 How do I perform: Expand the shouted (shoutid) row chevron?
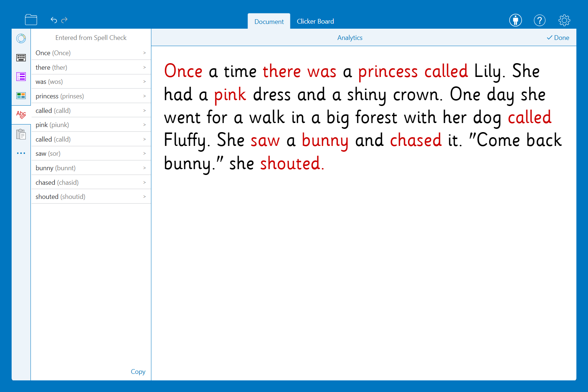click(x=144, y=197)
